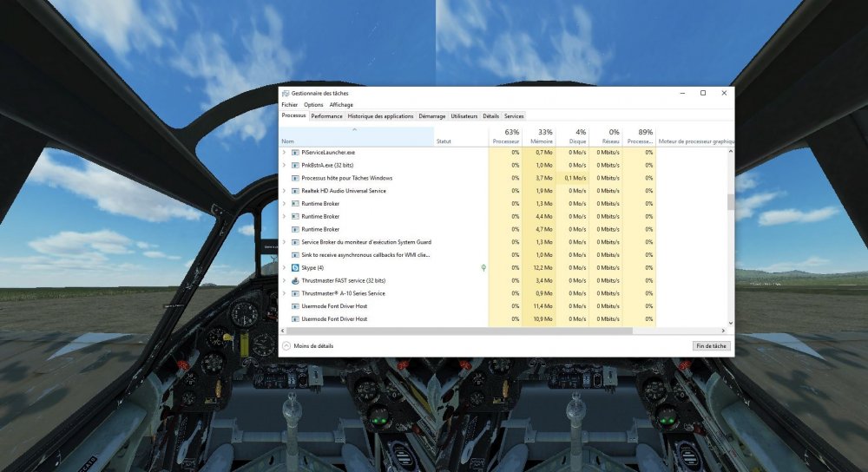Sort by the Réseau 0% column header
The image size is (868, 472).
coord(606,137)
